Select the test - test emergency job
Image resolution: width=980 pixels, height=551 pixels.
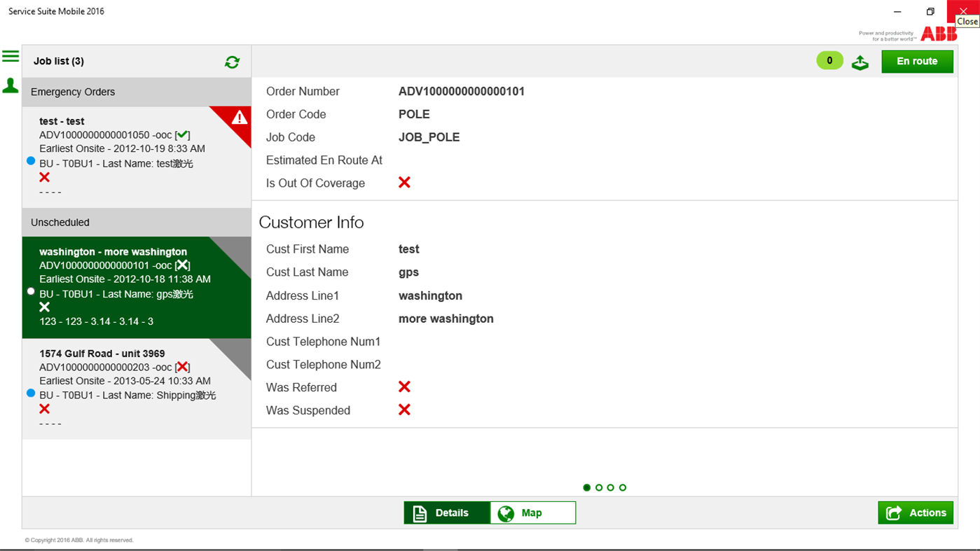(137, 157)
